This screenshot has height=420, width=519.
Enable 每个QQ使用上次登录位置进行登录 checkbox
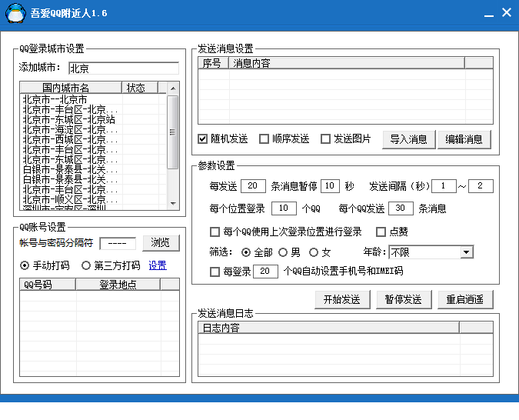[x=215, y=232]
